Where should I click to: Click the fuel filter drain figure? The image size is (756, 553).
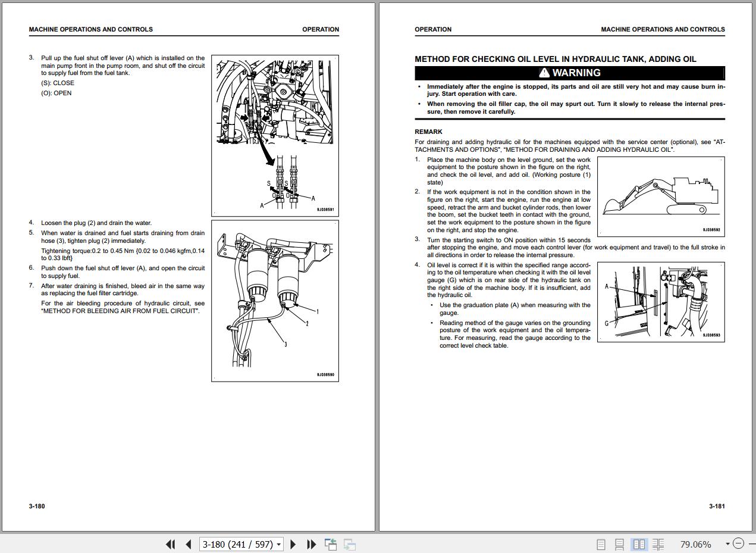(x=275, y=301)
